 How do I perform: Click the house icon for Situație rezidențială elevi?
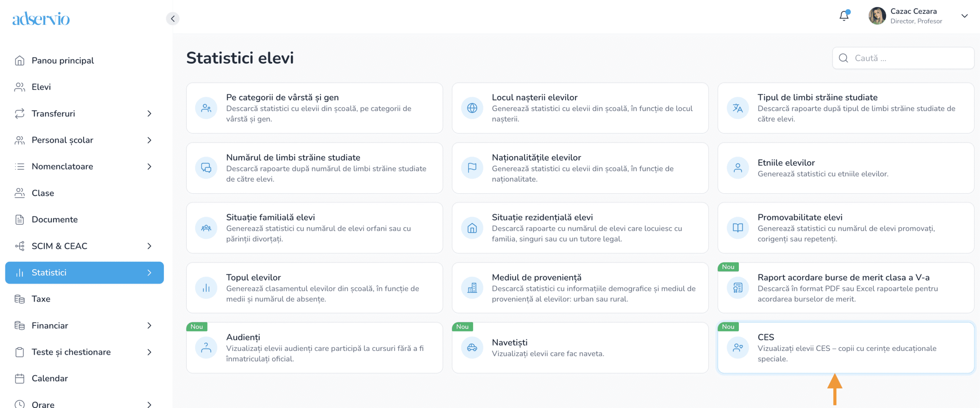472,228
